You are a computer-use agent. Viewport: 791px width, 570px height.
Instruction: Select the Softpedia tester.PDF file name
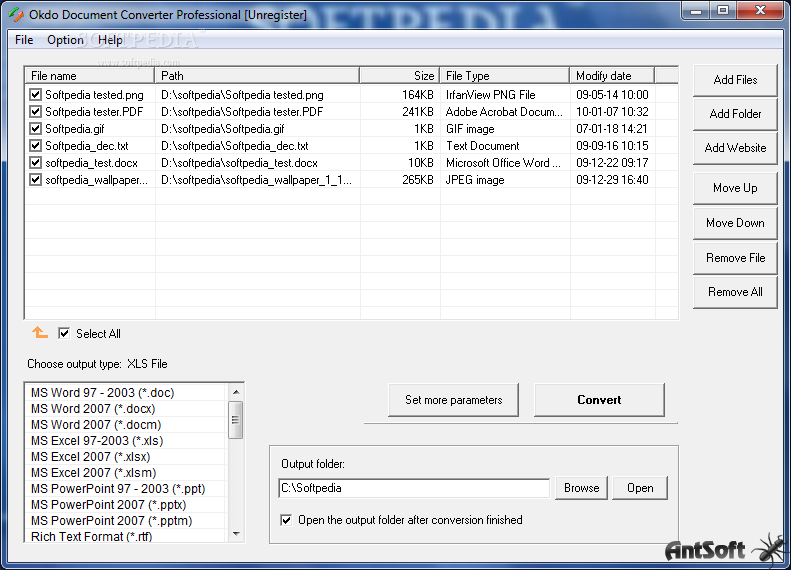pyautogui.click(x=94, y=112)
